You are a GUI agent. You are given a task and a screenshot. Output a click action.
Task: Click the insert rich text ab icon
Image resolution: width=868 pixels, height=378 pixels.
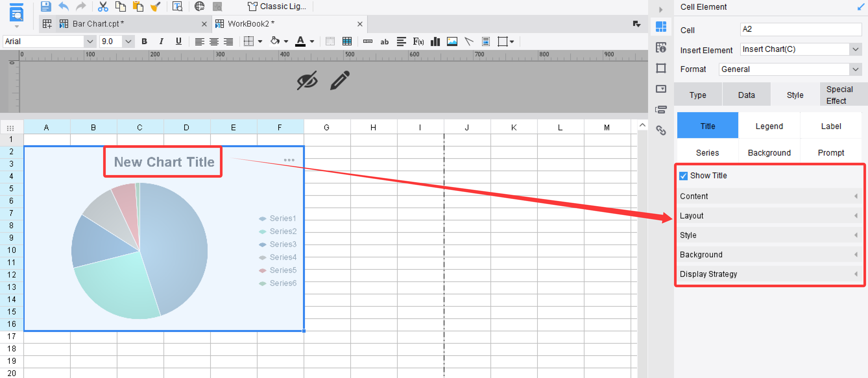coord(384,42)
